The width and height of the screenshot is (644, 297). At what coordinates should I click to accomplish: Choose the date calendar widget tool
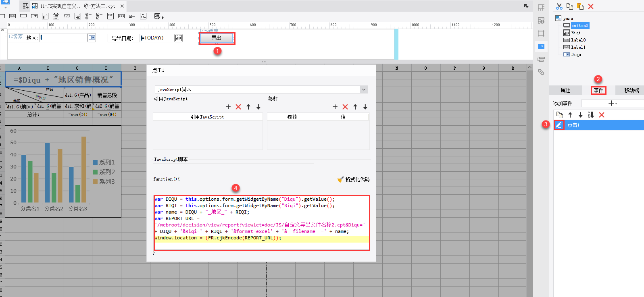click(x=56, y=16)
